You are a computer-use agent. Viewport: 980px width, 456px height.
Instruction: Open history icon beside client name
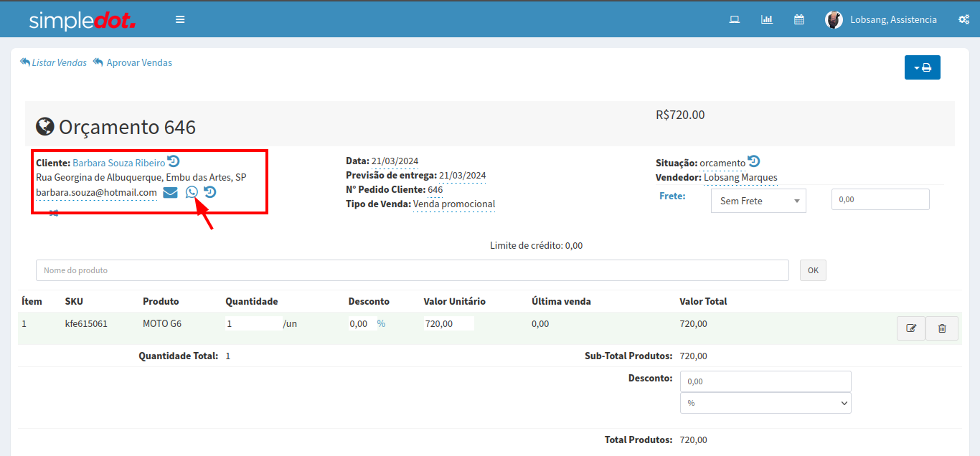pos(174,161)
